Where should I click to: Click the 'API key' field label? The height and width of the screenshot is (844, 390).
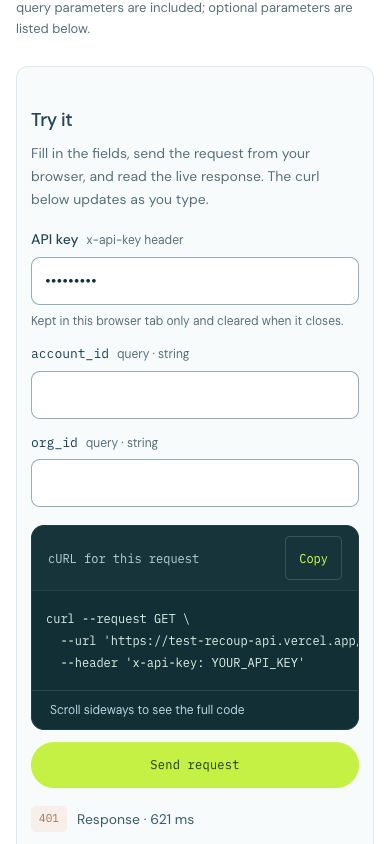(x=55, y=240)
